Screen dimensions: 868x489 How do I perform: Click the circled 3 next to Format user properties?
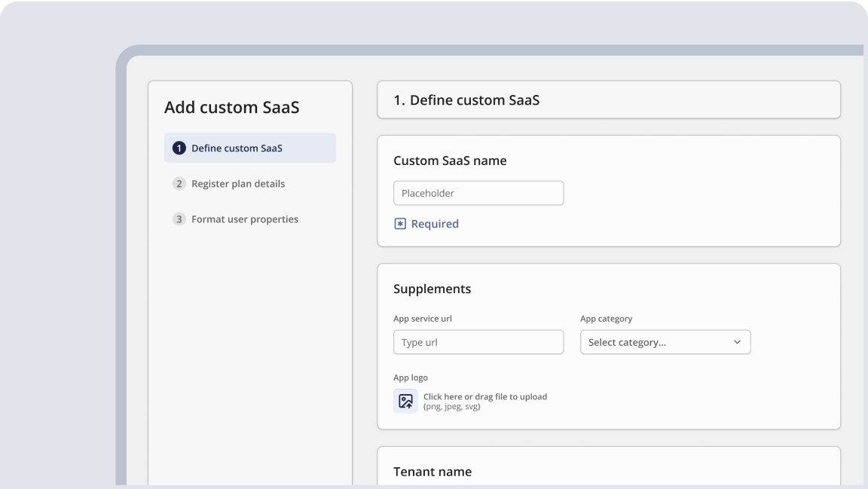point(179,219)
